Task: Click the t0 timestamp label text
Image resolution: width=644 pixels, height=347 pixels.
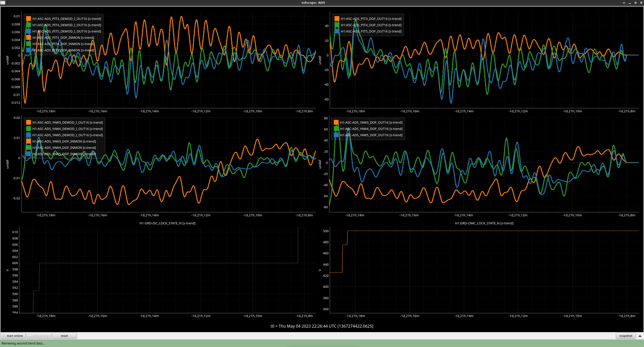Action: (322, 326)
